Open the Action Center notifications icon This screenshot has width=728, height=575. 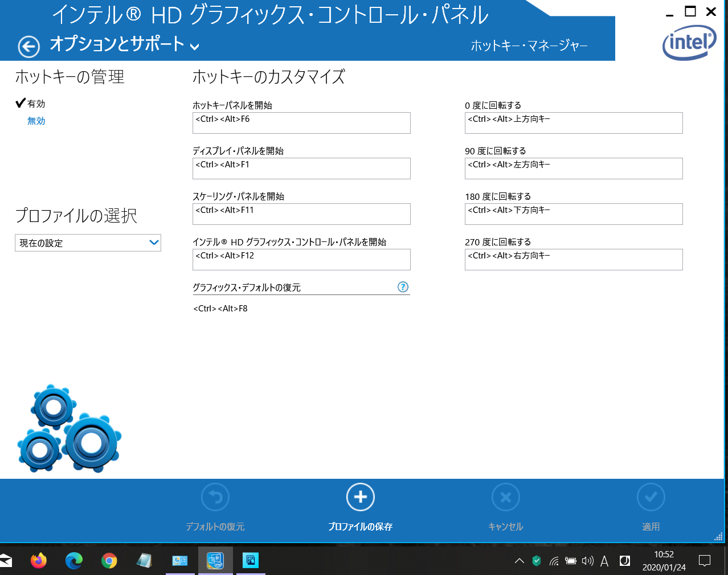pyautogui.click(x=705, y=561)
